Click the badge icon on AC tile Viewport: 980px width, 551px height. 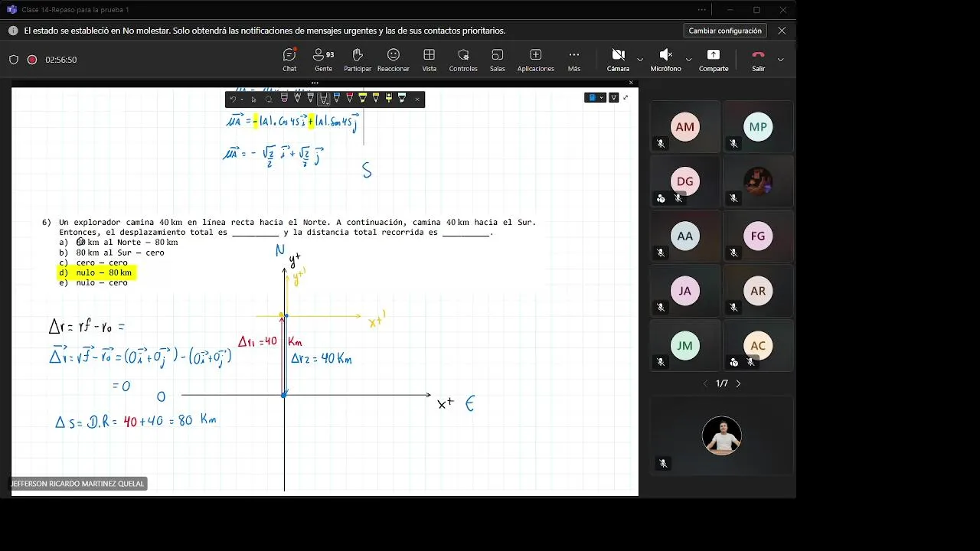[x=734, y=362]
